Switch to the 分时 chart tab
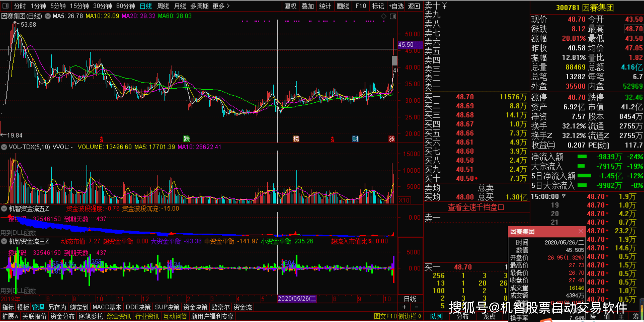Image resolution: width=644 pixels, height=322 pixels. pos(20,6)
